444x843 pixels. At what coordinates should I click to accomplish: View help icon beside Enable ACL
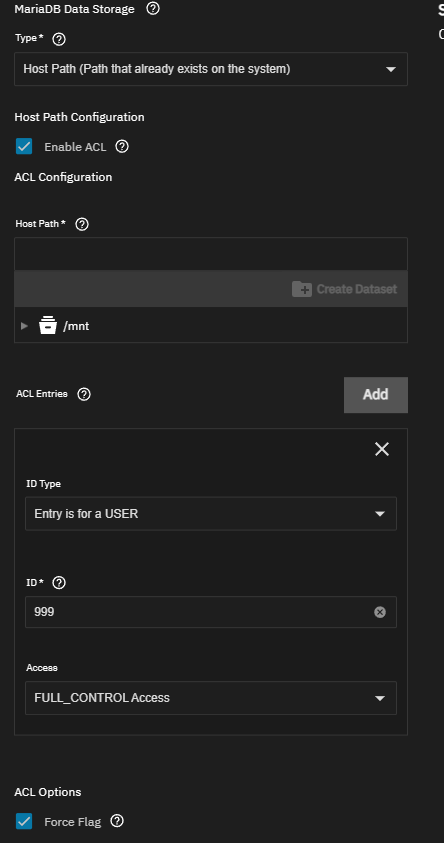click(x=122, y=146)
